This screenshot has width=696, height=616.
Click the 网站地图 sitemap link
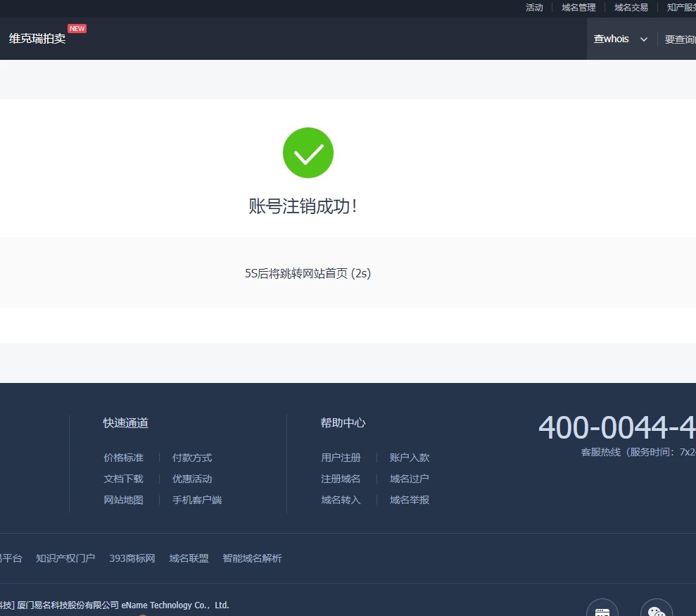123,500
